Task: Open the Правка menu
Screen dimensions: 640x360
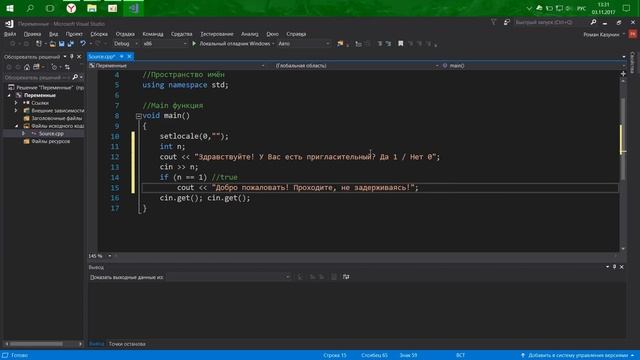Action: [x=32, y=34]
